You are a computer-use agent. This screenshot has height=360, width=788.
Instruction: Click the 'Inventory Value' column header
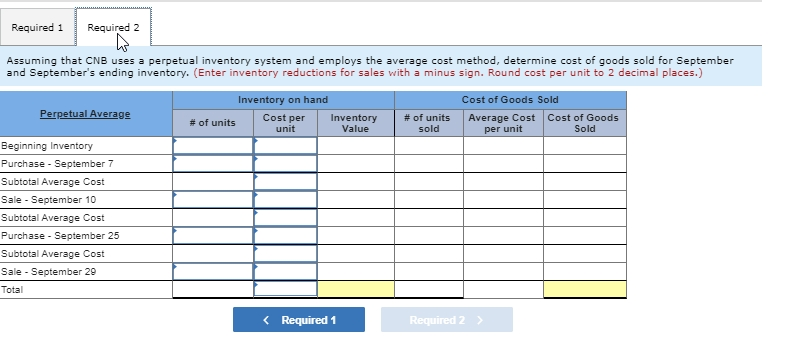[x=355, y=123]
